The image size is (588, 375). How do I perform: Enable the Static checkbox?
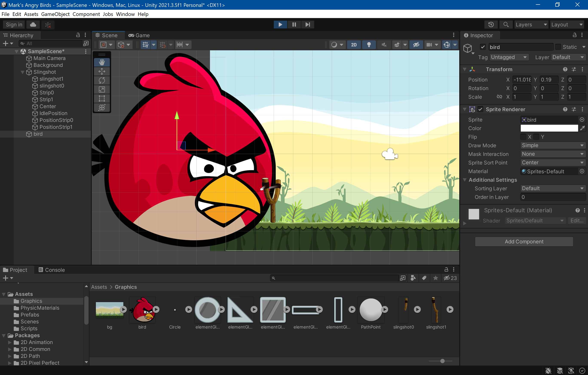[x=558, y=47]
